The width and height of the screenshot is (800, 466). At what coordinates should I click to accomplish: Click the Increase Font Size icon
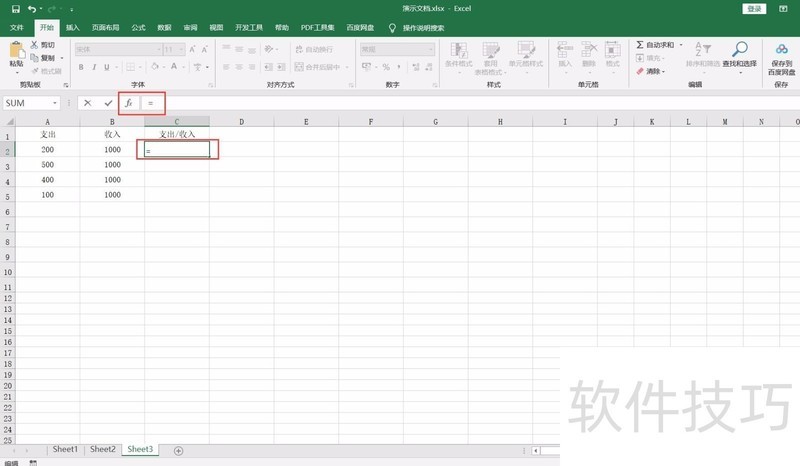(192, 50)
